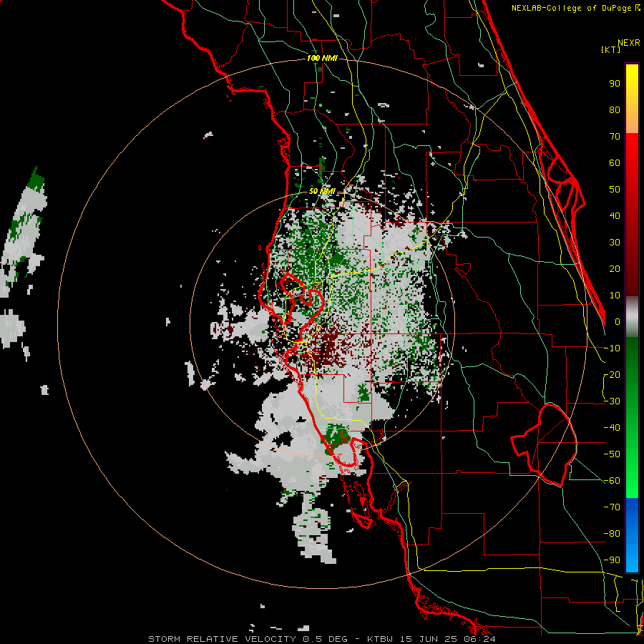Click the NEXR label at top right
This screenshot has width=644, height=644.
tap(628, 43)
